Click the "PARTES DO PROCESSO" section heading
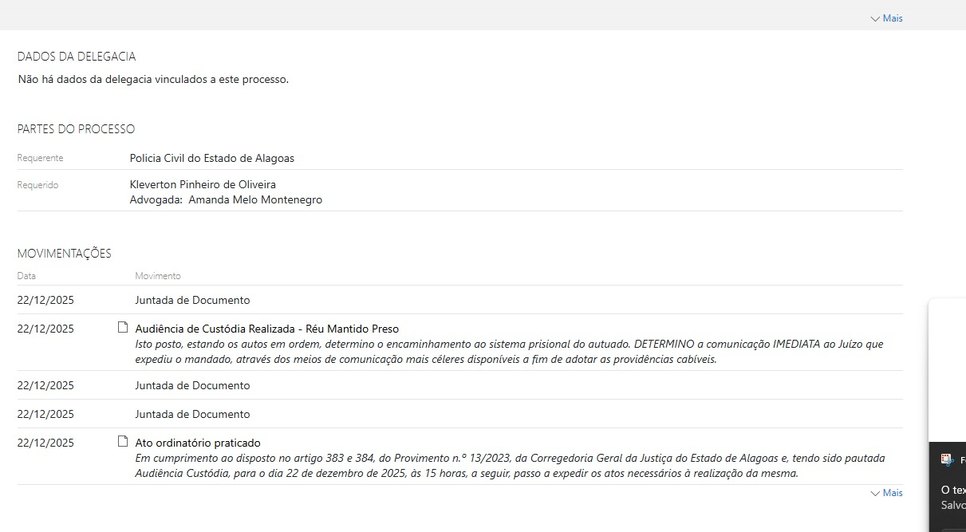The width and height of the screenshot is (966, 532). (x=76, y=129)
